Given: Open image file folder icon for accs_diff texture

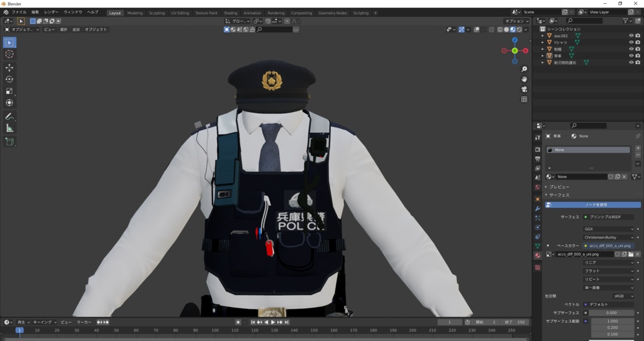Looking at the screenshot, I should pos(630,254).
